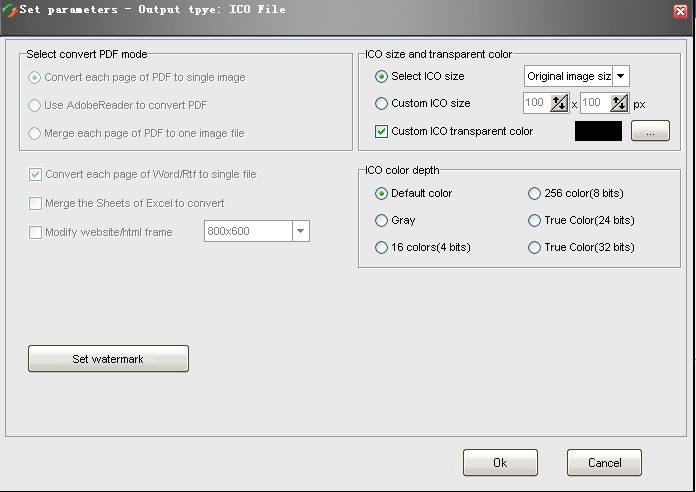Click the black transparent color swatch
Screen dimensions: 696x492
[x=598, y=131]
